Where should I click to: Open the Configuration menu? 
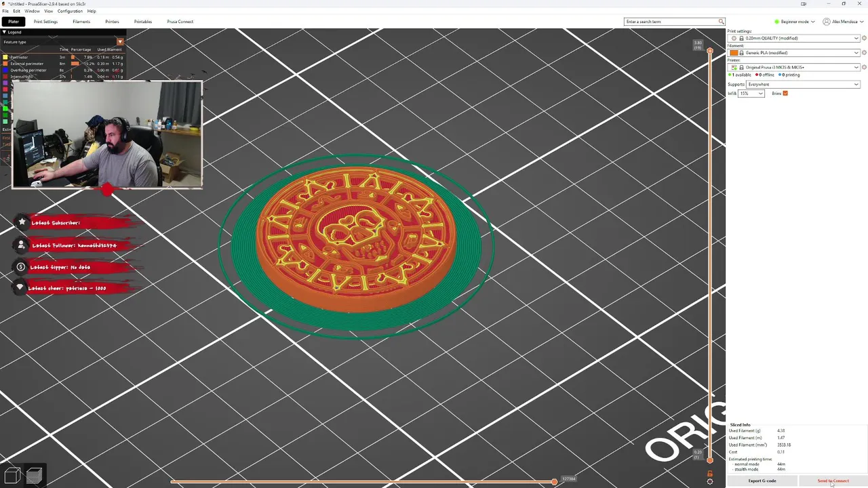70,11
